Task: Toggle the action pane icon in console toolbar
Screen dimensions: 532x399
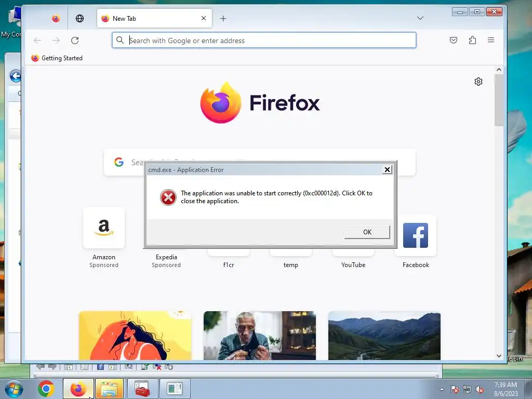Action: [113, 367]
